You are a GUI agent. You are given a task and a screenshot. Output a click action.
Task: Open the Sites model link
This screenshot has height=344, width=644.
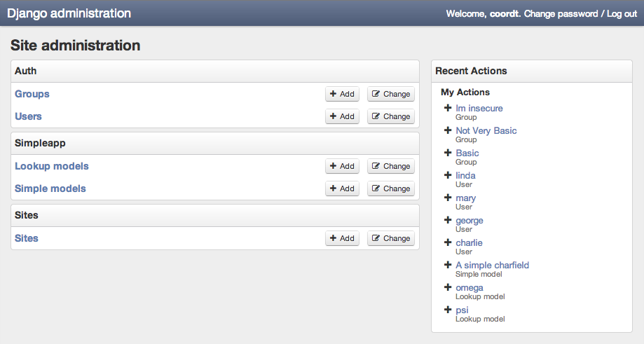point(27,238)
